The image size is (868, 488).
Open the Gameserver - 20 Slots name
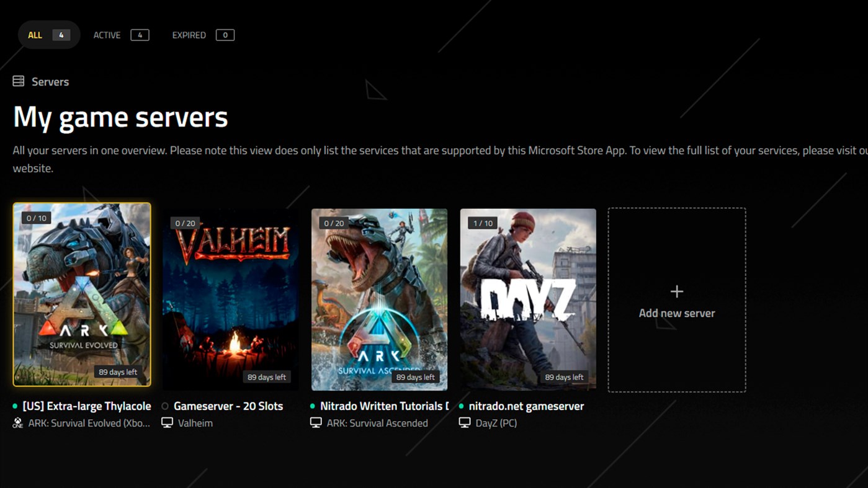[228, 406]
